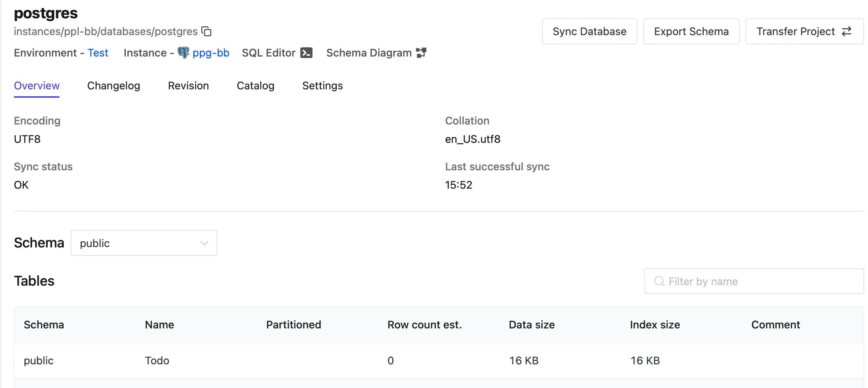This screenshot has width=868, height=388.
Task: Click the magnifier icon in the filter field
Action: (x=659, y=281)
